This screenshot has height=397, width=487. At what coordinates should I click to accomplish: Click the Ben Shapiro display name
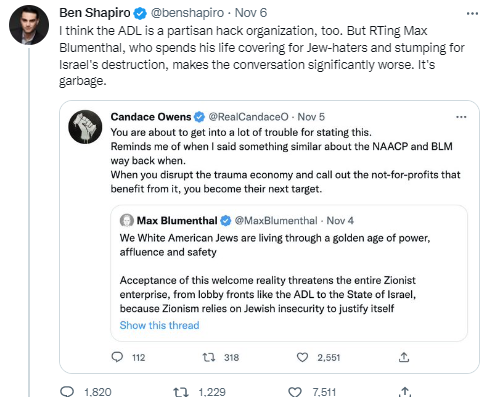[x=95, y=13]
